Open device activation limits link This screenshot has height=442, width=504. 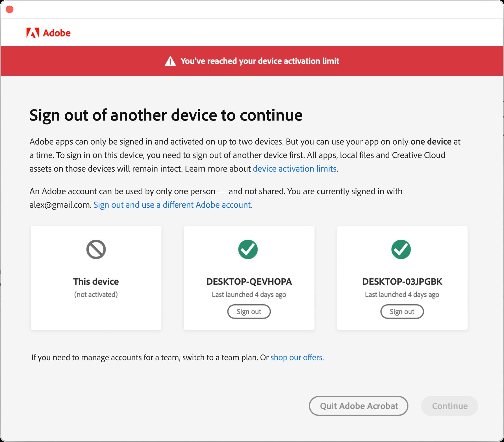coord(295,169)
